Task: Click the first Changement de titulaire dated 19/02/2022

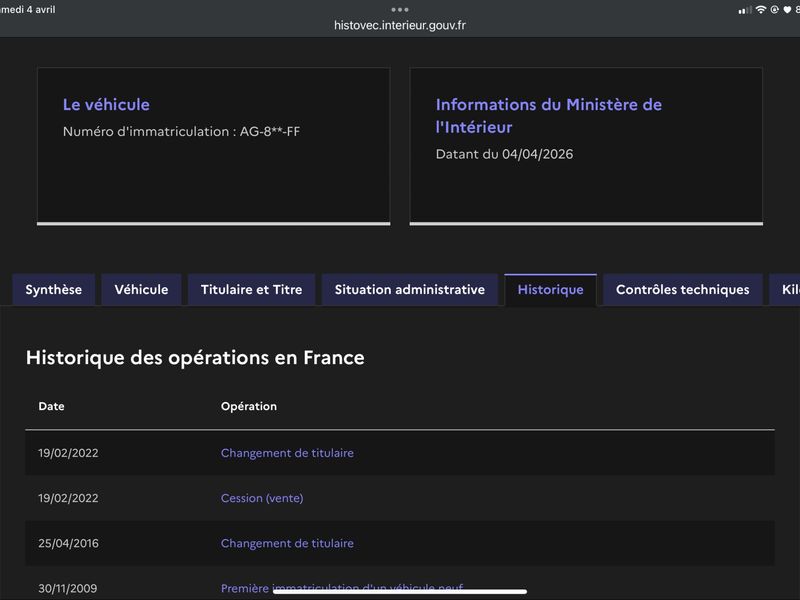Action: (x=287, y=453)
